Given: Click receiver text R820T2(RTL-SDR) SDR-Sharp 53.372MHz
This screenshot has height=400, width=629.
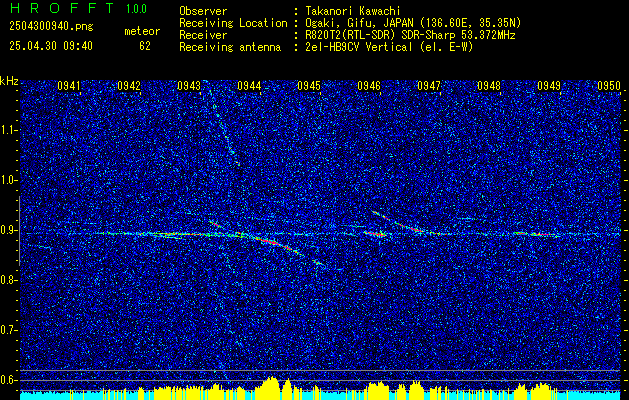Looking at the screenshot, I should tap(410, 35).
